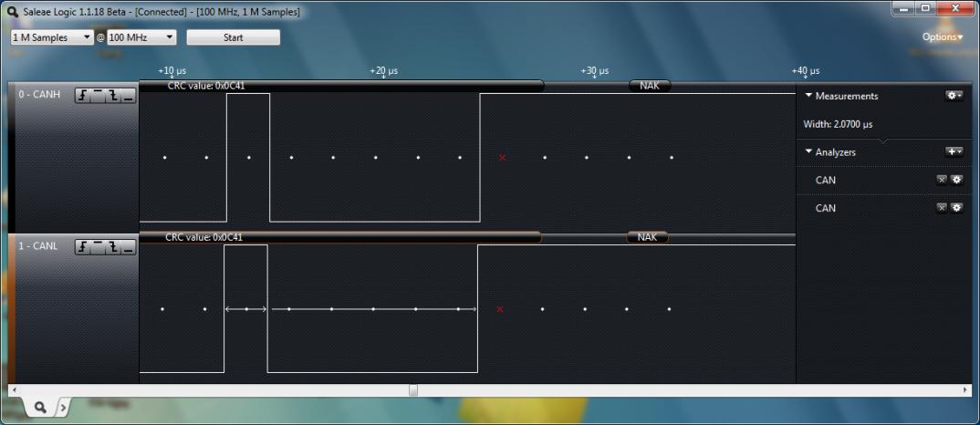Click the +40 µs timeline marker
The height and width of the screenshot is (425, 980).
tap(805, 71)
